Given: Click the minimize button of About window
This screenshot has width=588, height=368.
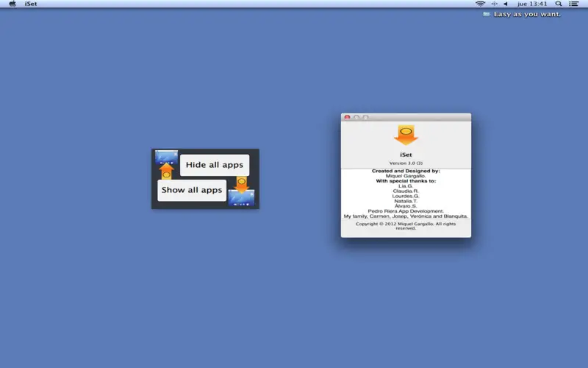Looking at the screenshot, I should click(x=356, y=117).
